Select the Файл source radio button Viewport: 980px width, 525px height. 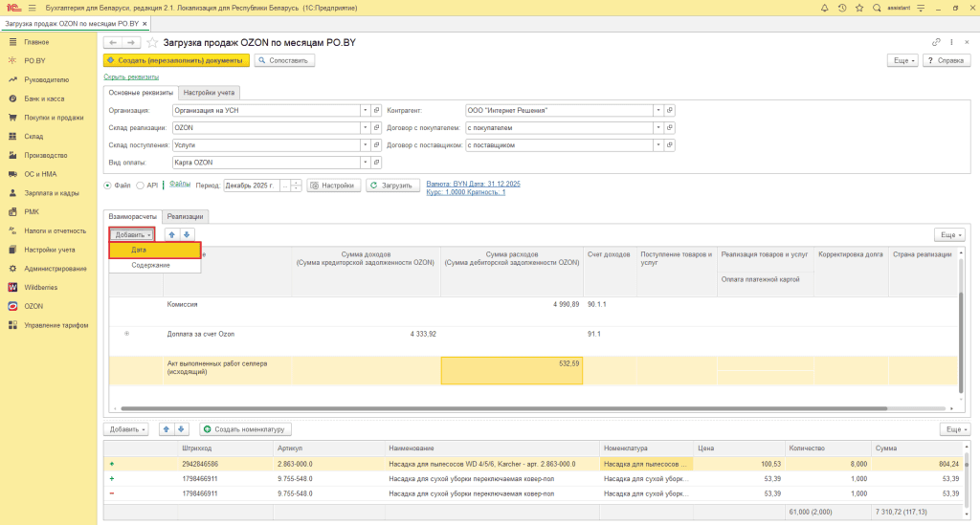107,186
